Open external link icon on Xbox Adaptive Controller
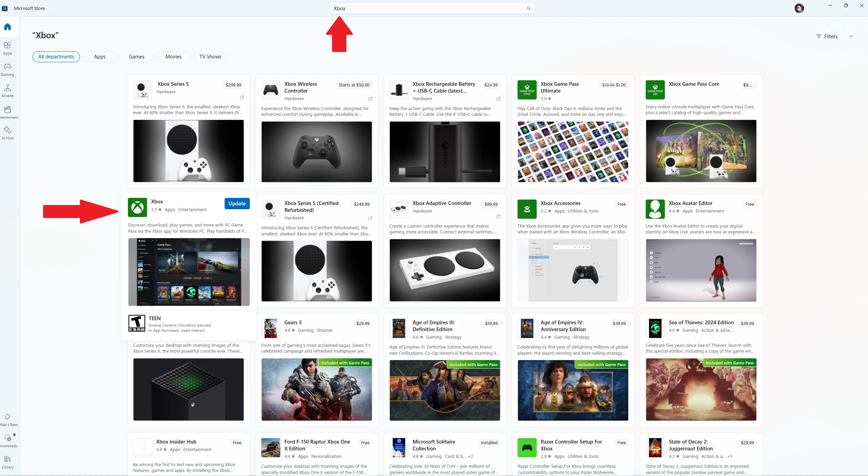Viewport: 868px width, 476px height. point(498,217)
